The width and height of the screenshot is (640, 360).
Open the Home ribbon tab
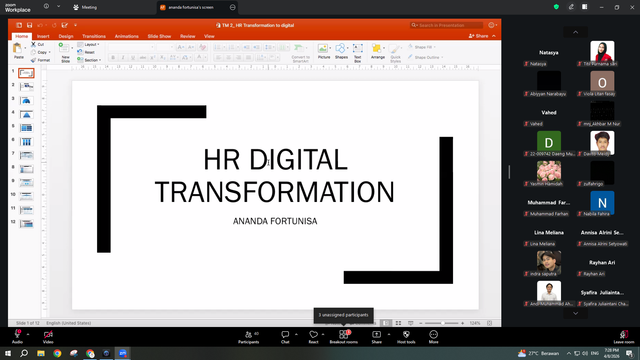[22, 36]
